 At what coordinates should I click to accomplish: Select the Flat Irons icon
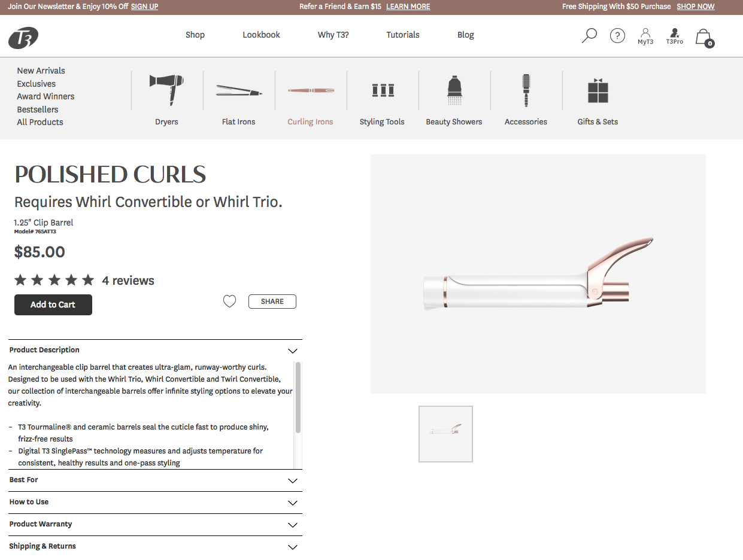238,91
